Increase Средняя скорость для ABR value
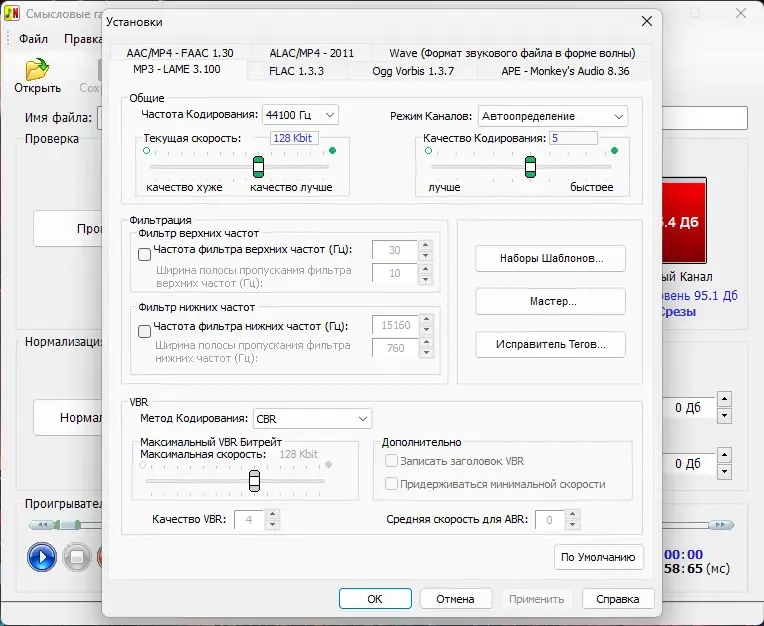 [573, 514]
